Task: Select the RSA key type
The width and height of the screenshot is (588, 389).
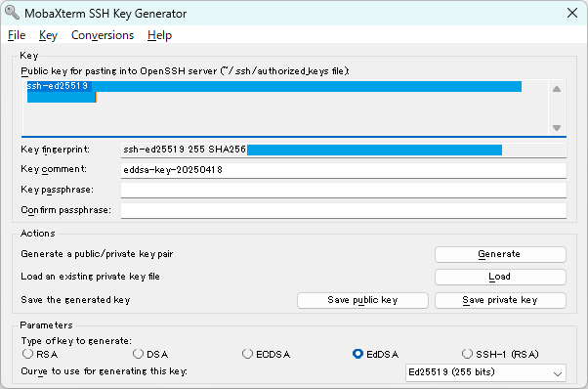Action: click(x=27, y=354)
